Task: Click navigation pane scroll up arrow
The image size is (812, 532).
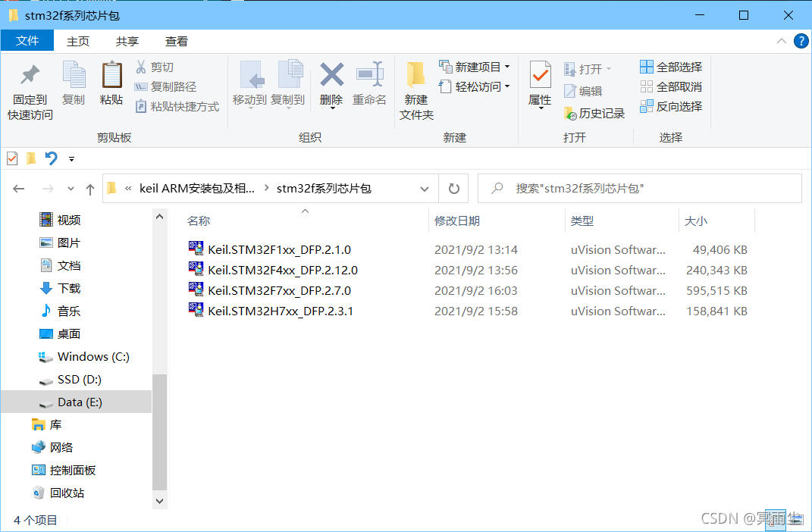Action: (159, 216)
